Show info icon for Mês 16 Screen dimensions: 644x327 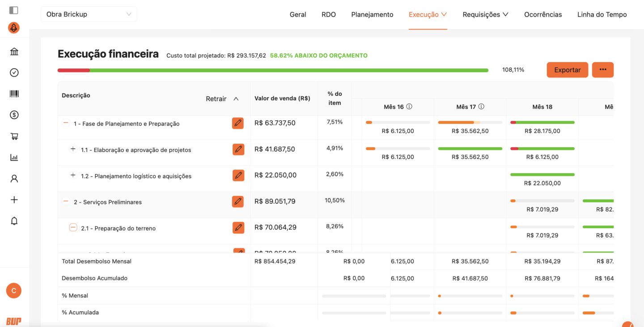(409, 106)
